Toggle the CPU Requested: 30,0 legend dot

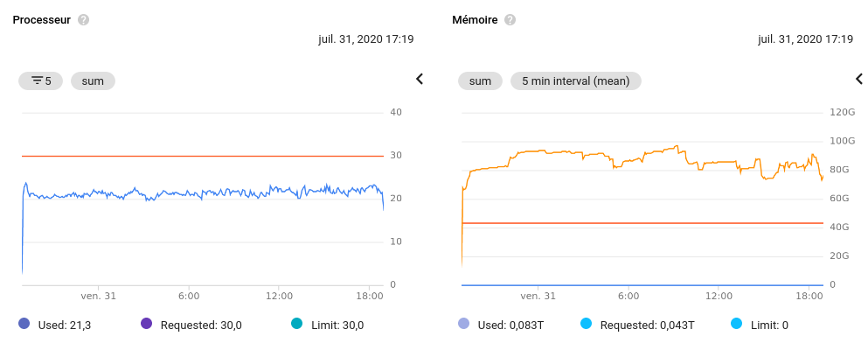coord(146,325)
